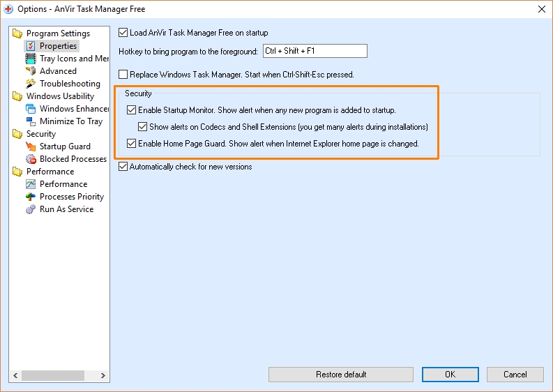The width and height of the screenshot is (553, 392).
Task: Click Cancel to discard changes
Action: [515, 375]
